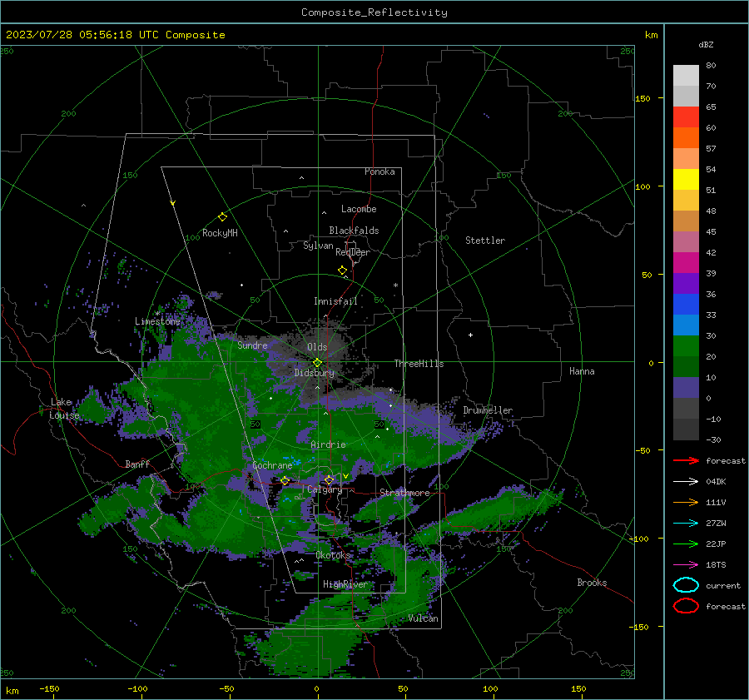Click yellow diamond marker near RockyMH
The height and width of the screenshot is (700, 749).
pos(222,217)
